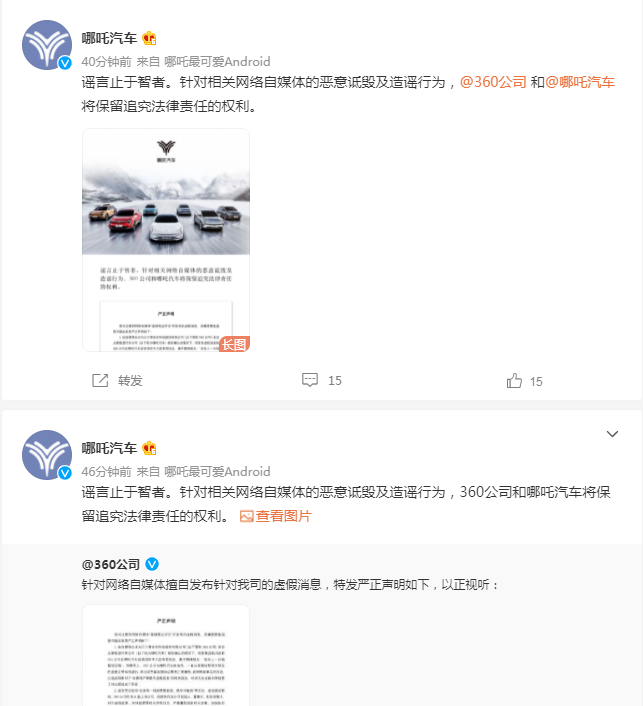The width and height of the screenshot is (643, 706).
Task: Click the 查看图片 view image link
Action: coord(283,516)
